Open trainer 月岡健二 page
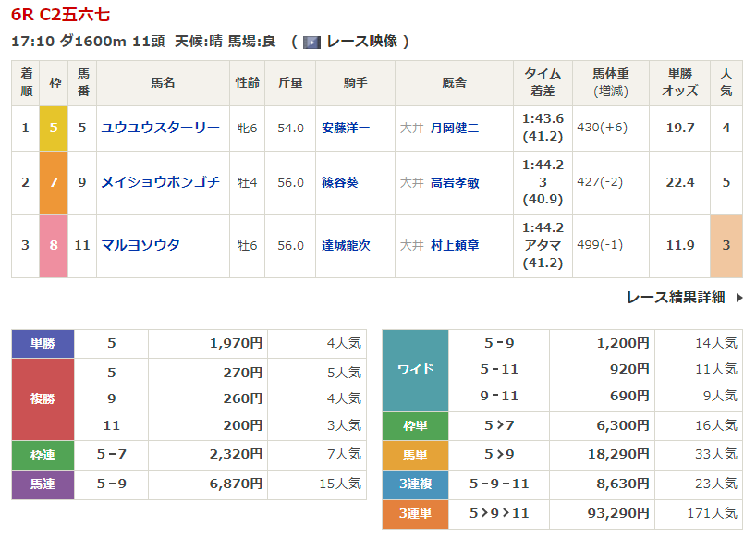The image size is (756, 539). [454, 129]
